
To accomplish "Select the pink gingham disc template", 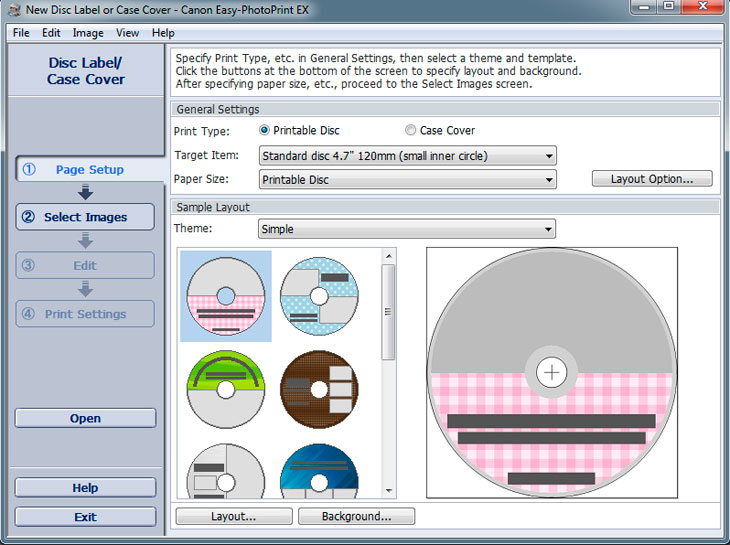I will coord(226,296).
